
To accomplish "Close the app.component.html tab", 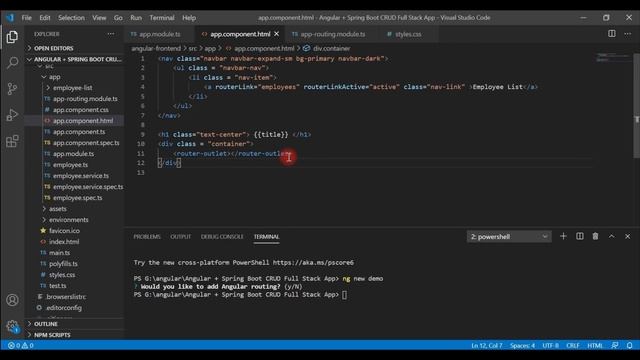I will (x=277, y=34).
